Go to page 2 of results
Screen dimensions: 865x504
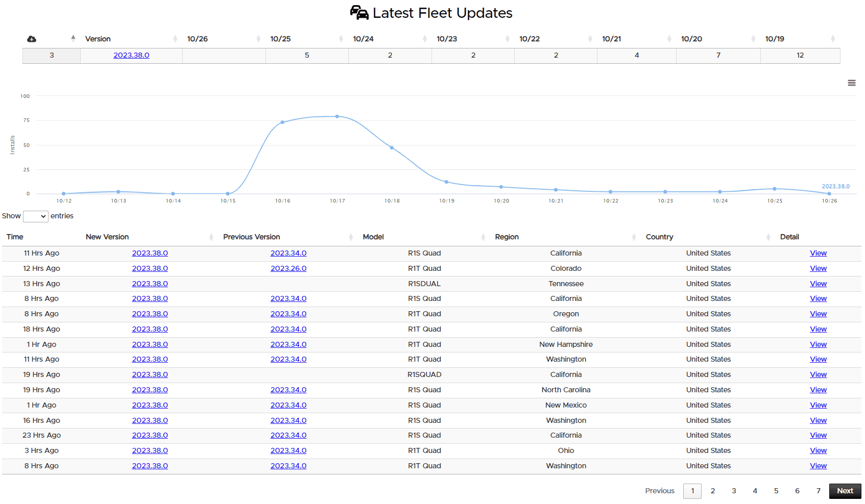click(713, 491)
